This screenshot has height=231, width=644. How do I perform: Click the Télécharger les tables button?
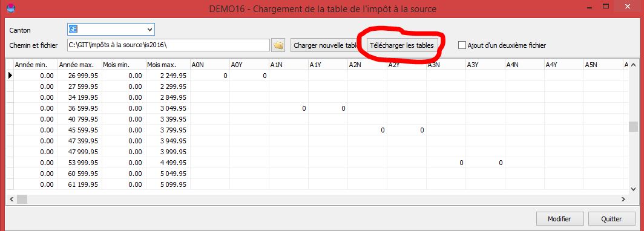[x=401, y=45]
